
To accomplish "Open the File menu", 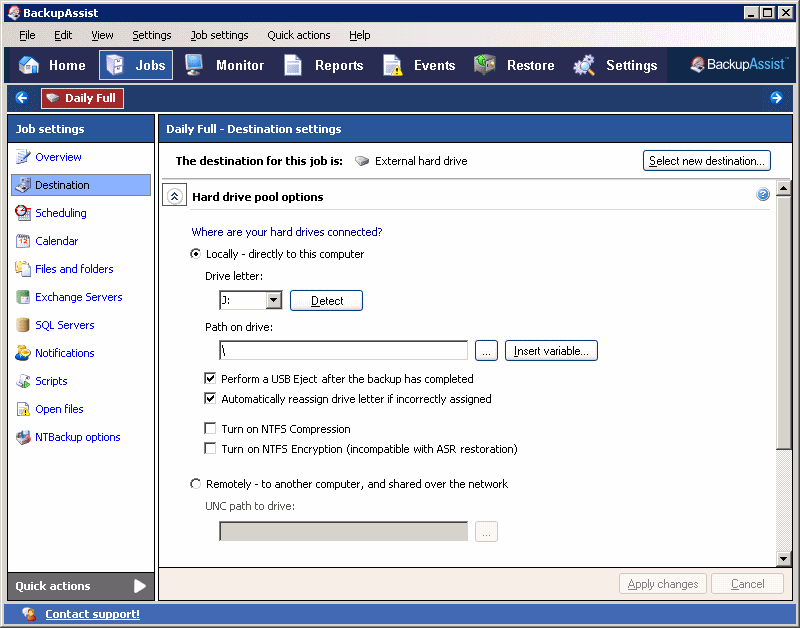I will (27, 35).
